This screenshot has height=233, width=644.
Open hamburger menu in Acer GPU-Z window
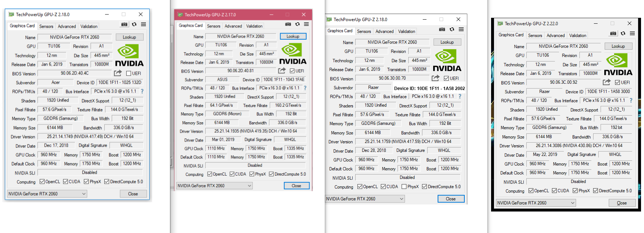click(x=143, y=24)
